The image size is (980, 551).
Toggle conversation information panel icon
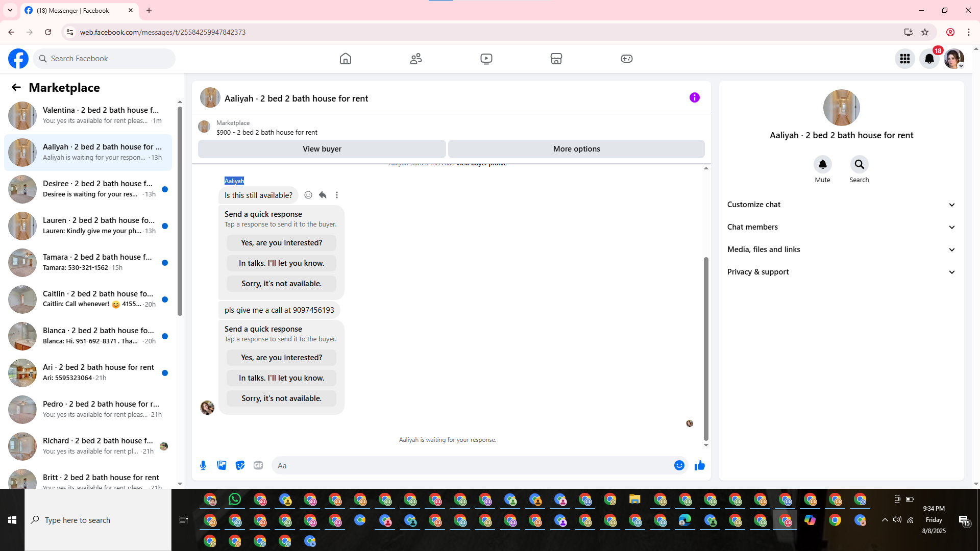(694, 97)
